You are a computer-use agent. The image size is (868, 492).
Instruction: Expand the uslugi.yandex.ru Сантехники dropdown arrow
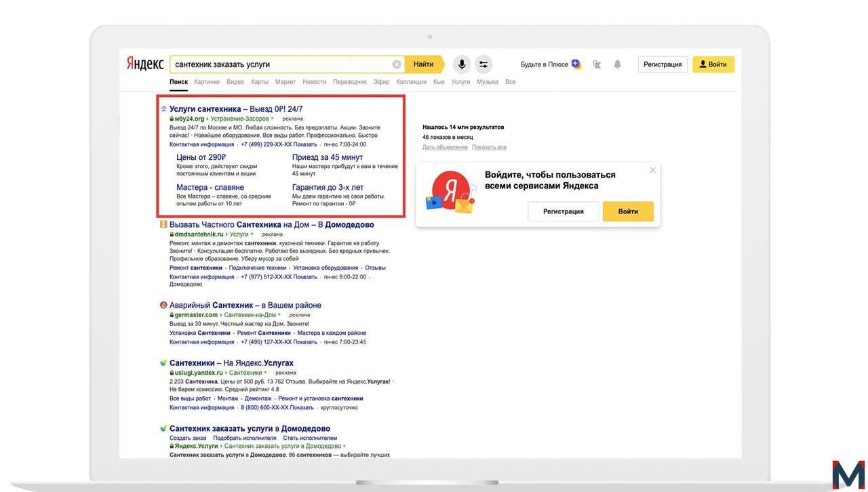click(x=265, y=373)
